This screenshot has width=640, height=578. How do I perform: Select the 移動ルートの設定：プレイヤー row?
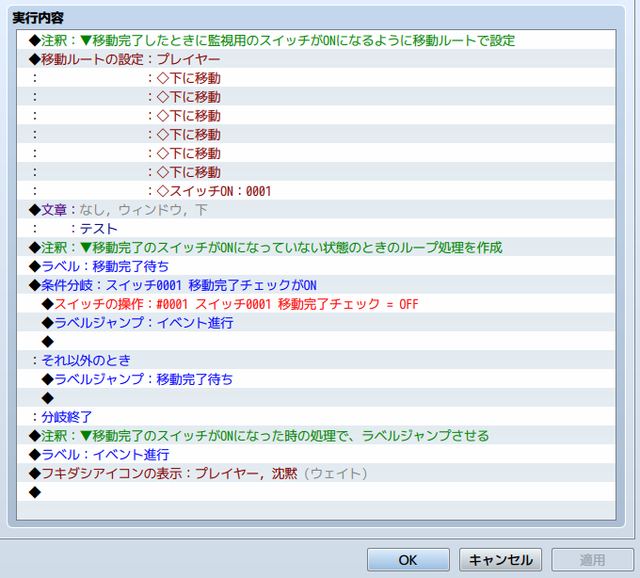[316, 59]
